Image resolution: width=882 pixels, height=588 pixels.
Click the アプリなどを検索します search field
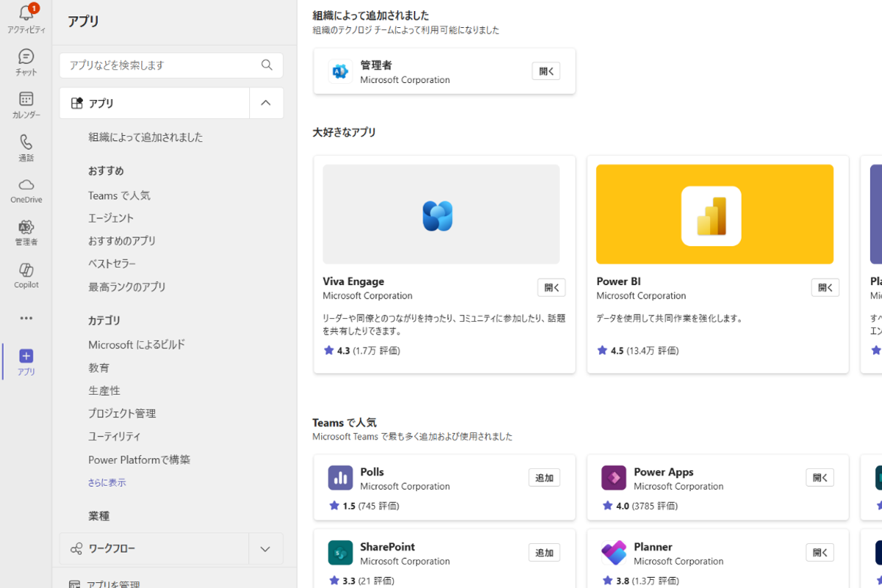pyautogui.click(x=162, y=65)
